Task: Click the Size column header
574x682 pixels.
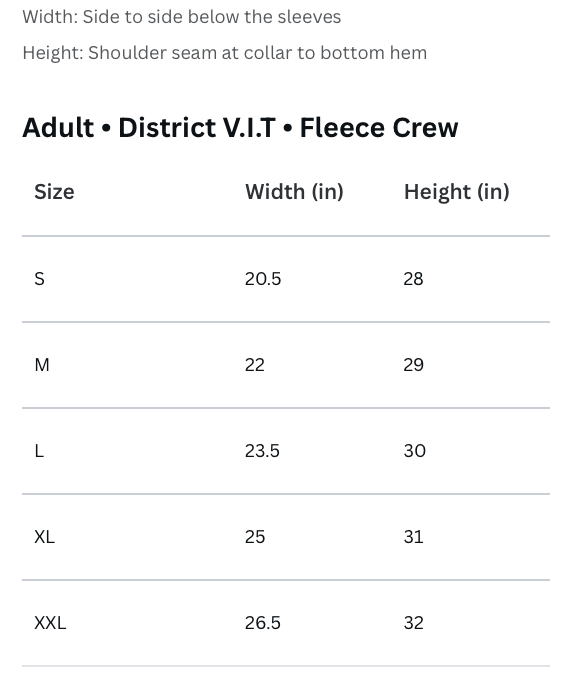Action: point(54,192)
